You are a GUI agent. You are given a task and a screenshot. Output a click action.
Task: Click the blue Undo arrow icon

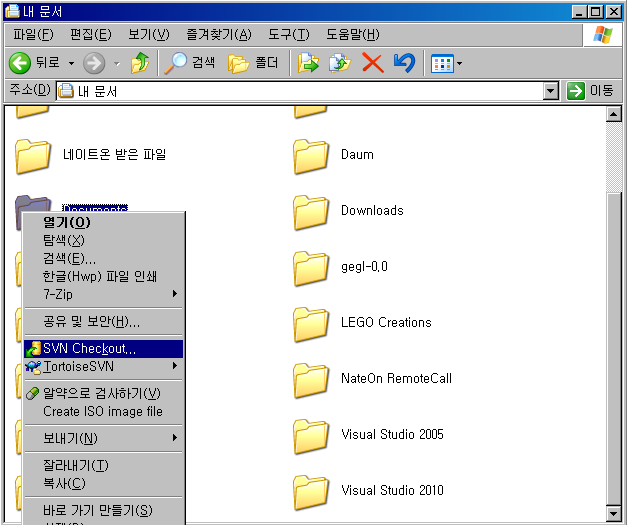(x=404, y=63)
